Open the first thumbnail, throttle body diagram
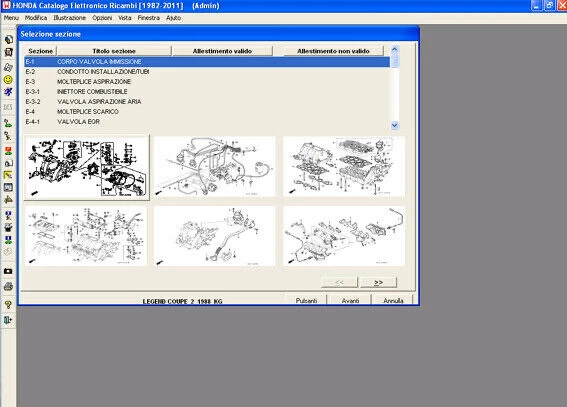 87,167
